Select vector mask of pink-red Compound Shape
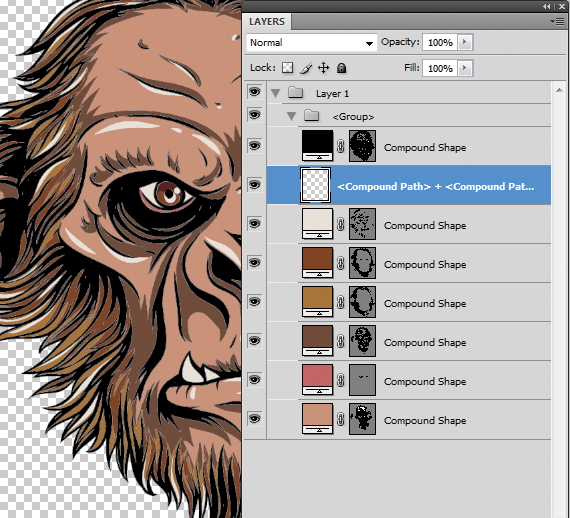Image resolution: width=570 pixels, height=518 pixels. [362, 380]
